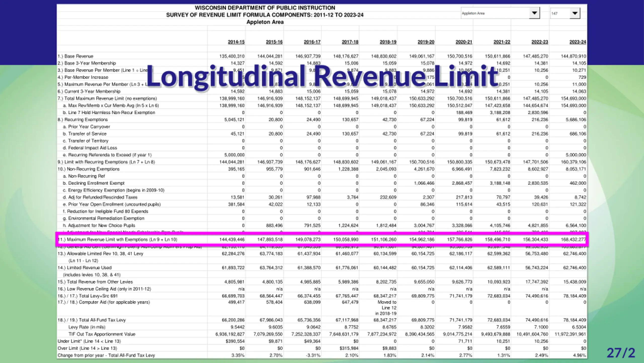The width and height of the screenshot is (644, 363).
Task: Select the 1.) Base Revenue row label
Action: tap(75, 56)
